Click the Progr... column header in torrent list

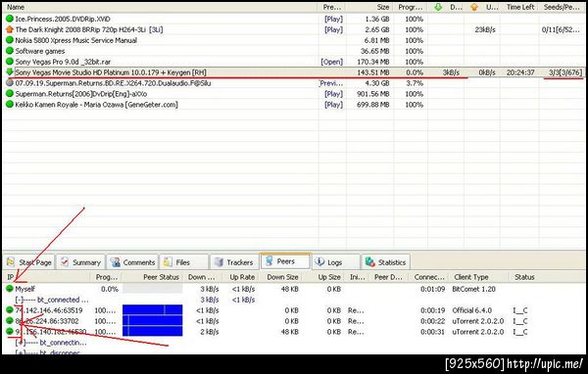click(x=411, y=7)
